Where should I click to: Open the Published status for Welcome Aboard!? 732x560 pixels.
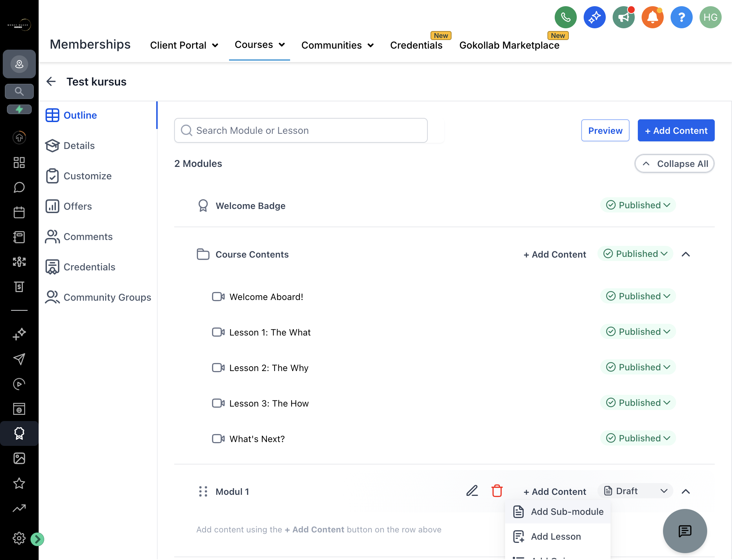(x=638, y=296)
